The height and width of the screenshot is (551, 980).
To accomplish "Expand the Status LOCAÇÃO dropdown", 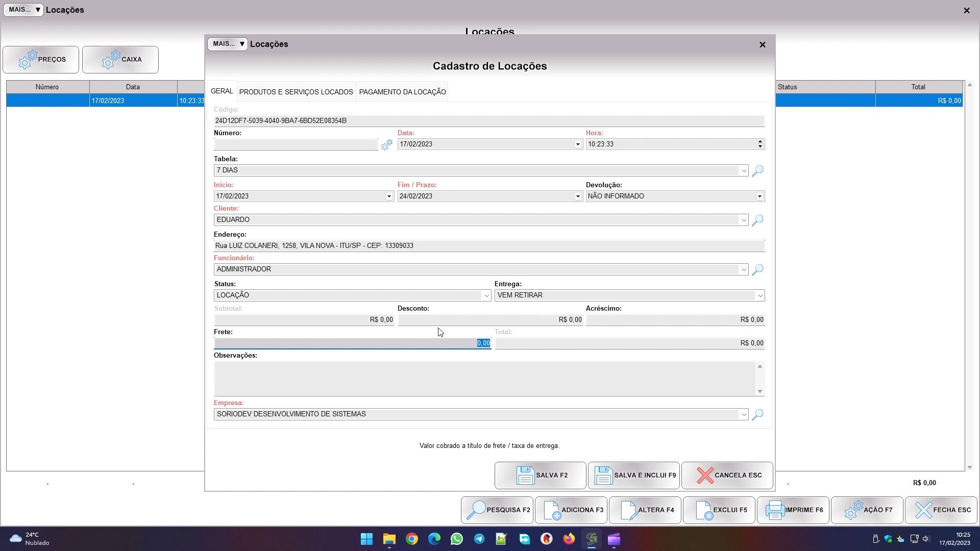I will coord(486,295).
